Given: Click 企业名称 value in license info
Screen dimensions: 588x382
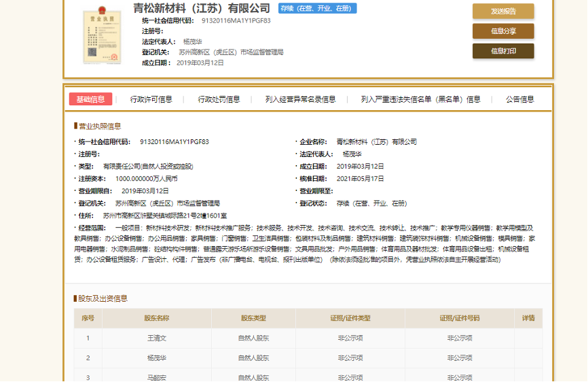Looking at the screenshot, I should click(377, 142).
